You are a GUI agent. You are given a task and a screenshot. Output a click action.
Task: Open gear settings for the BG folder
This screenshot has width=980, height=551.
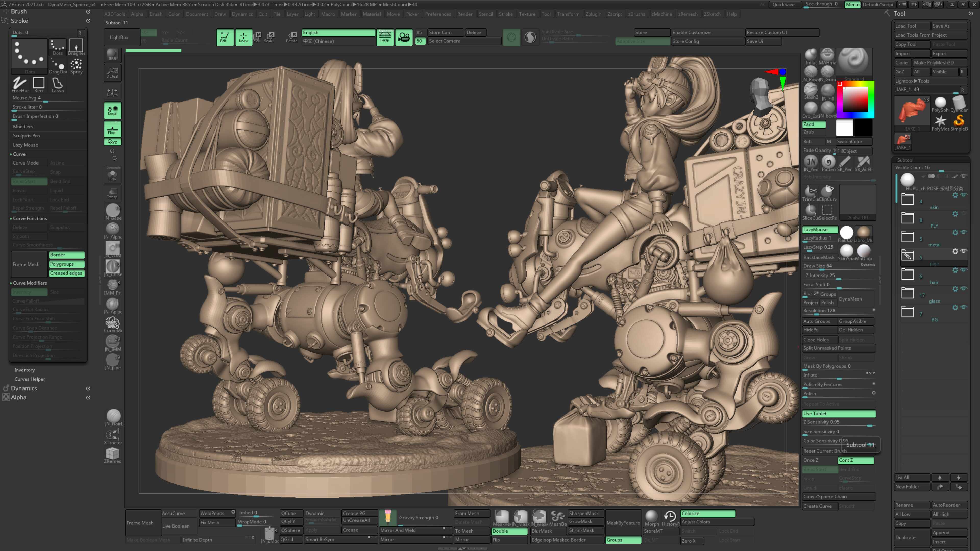(x=955, y=308)
